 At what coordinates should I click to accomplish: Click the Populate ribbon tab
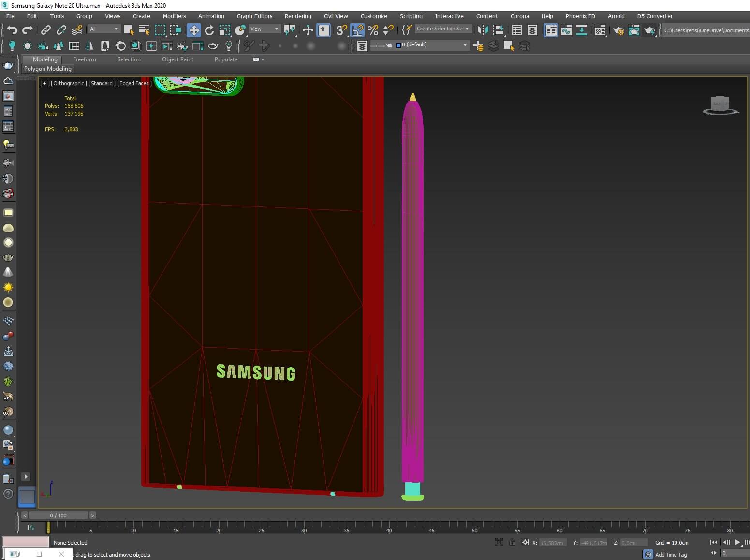226,59
